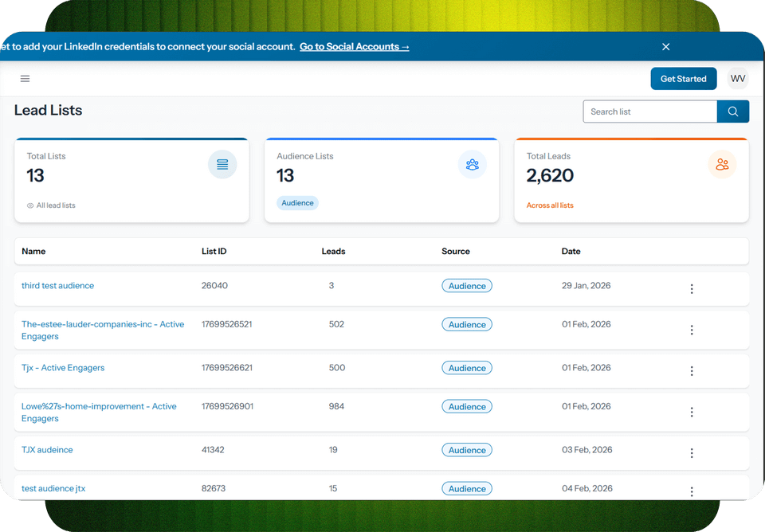Open three-dot menu for TJX audeince
765x532 pixels.
(x=692, y=453)
